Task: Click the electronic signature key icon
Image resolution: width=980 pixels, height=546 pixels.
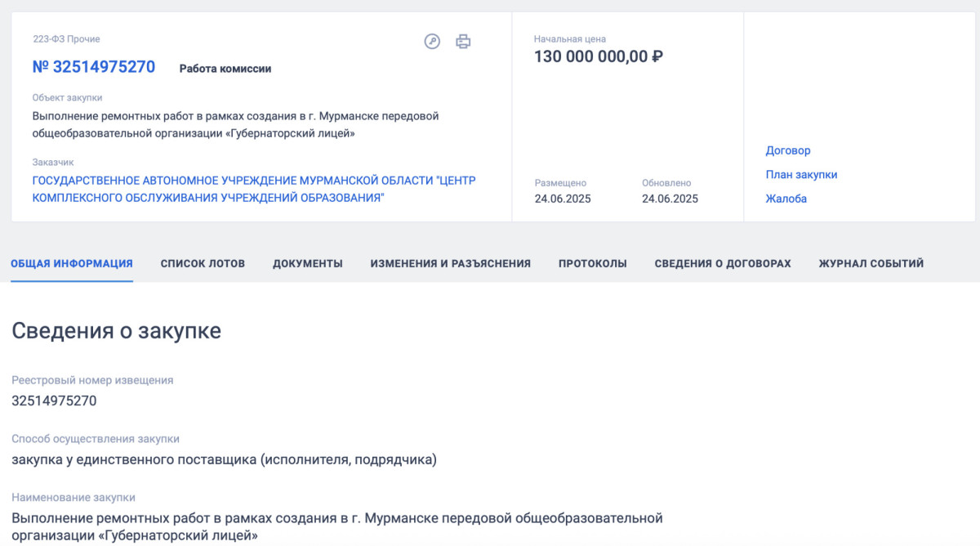Action: click(432, 42)
